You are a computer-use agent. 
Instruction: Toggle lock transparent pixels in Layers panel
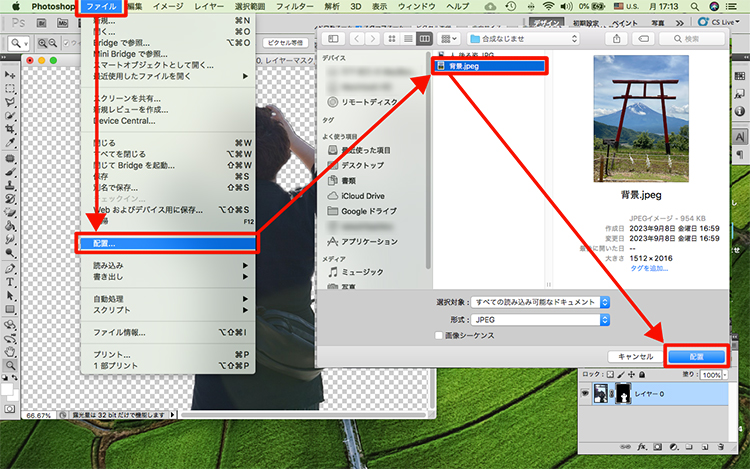(610, 375)
